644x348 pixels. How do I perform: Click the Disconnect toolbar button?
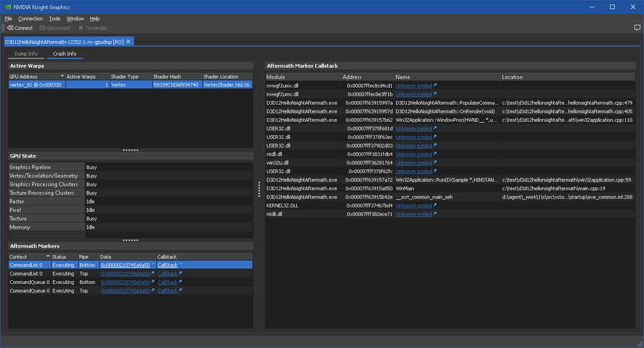coord(55,28)
